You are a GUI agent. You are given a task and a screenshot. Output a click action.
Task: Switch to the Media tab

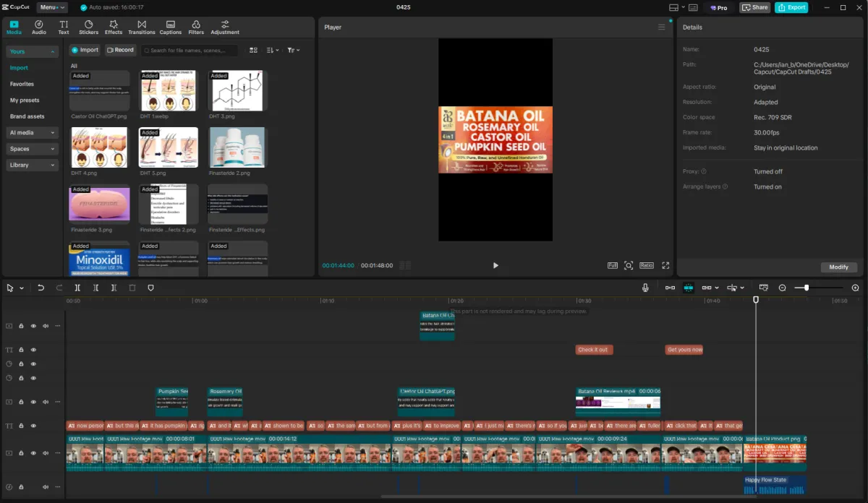(x=14, y=27)
